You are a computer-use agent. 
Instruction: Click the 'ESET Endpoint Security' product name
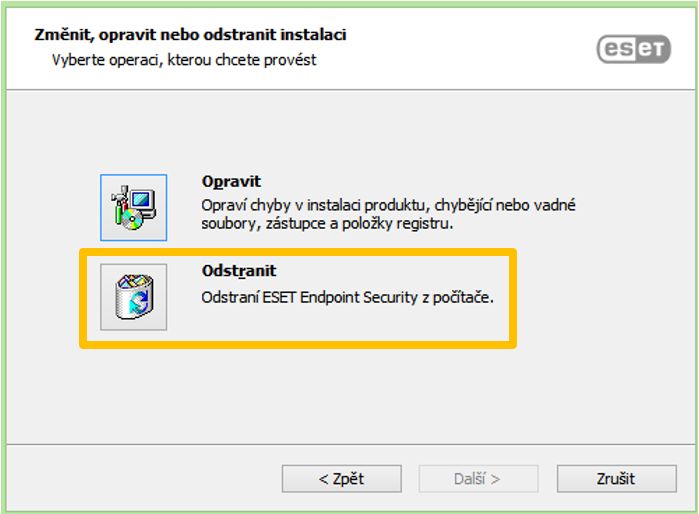tap(340, 297)
